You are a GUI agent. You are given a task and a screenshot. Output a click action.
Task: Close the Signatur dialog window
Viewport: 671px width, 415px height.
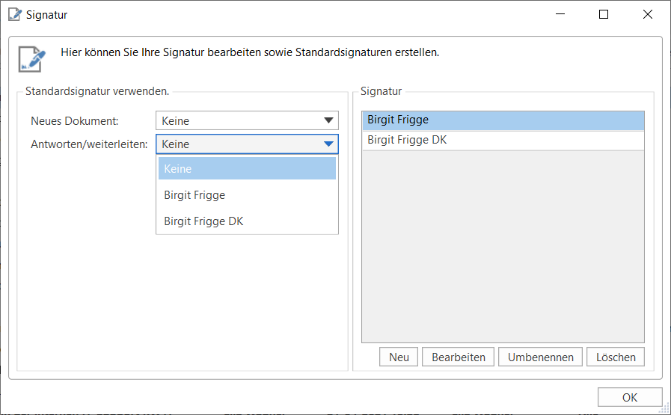[647, 15]
